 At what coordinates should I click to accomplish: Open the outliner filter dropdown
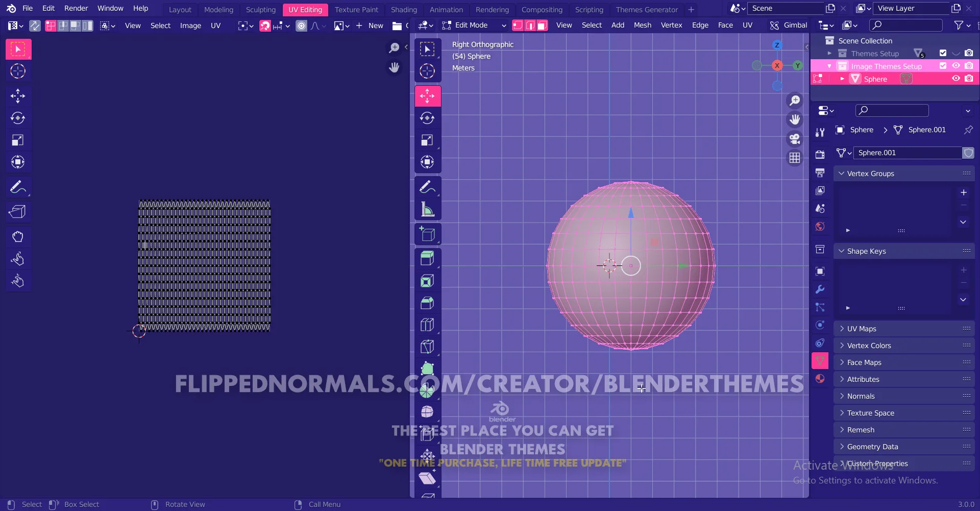coord(962,26)
